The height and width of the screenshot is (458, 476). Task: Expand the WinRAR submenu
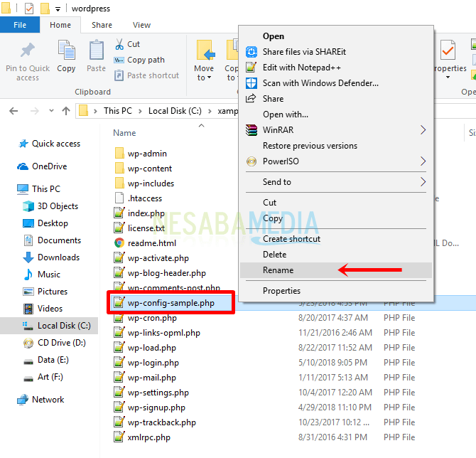tap(423, 130)
